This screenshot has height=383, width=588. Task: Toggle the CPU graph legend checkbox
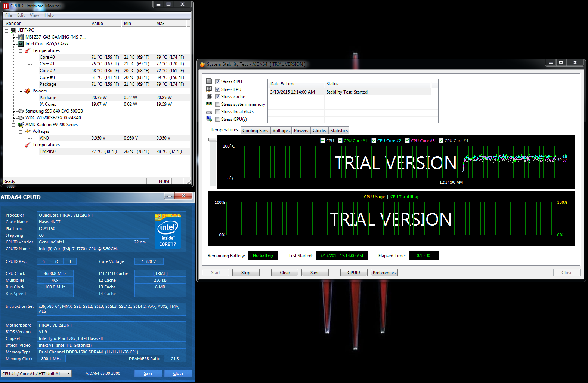pyautogui.click(x=323, y=141)
